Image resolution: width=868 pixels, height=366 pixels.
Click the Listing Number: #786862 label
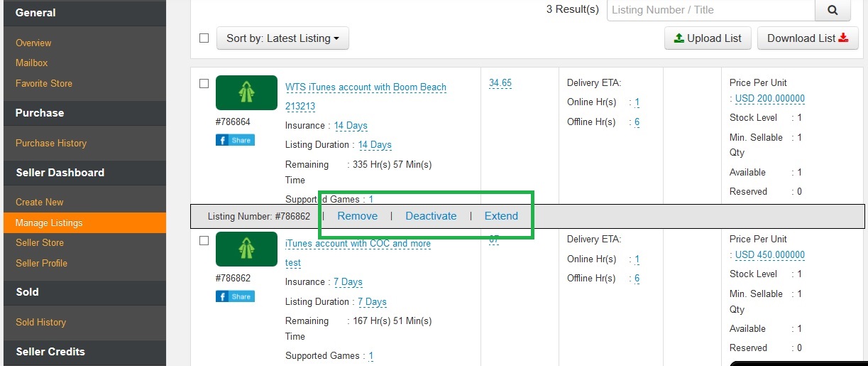259,216
